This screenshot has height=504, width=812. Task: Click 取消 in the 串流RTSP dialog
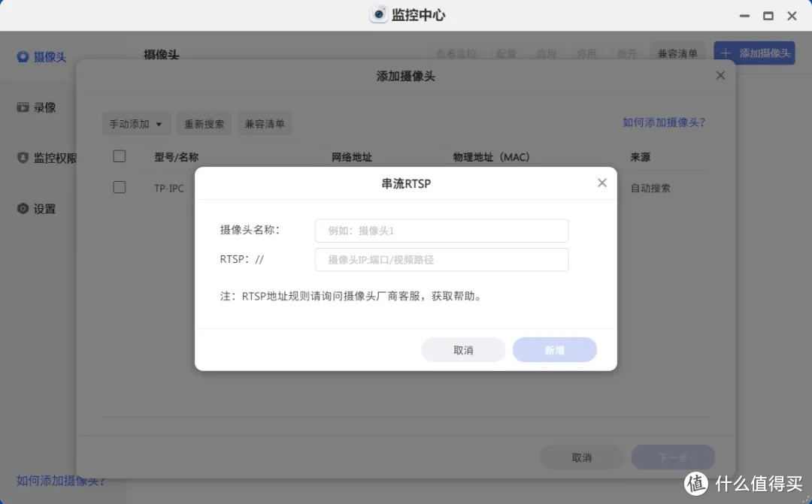[463, 349]
